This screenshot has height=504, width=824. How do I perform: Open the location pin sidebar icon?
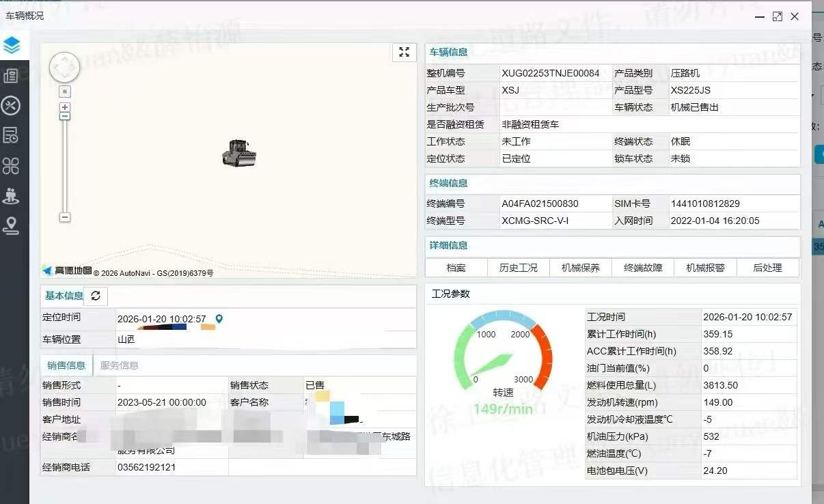pos(11,226)
